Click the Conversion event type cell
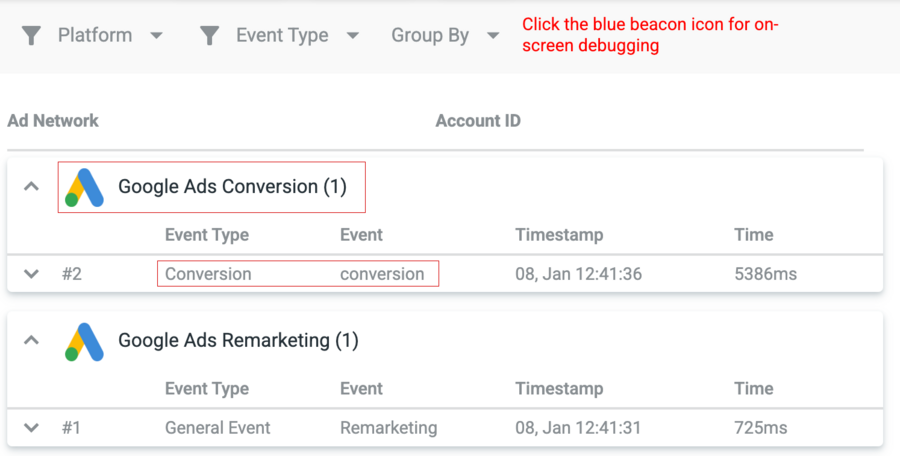The image size is (900, 456). coord(208,274)
